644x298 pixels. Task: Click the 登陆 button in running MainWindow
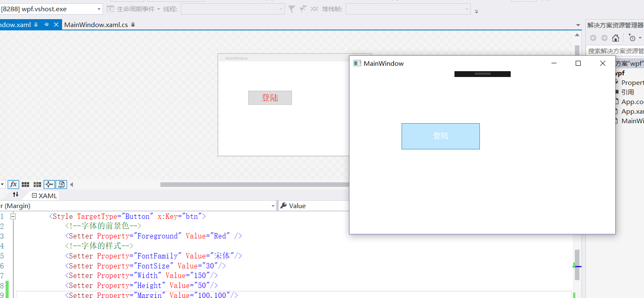coord(441,136)
